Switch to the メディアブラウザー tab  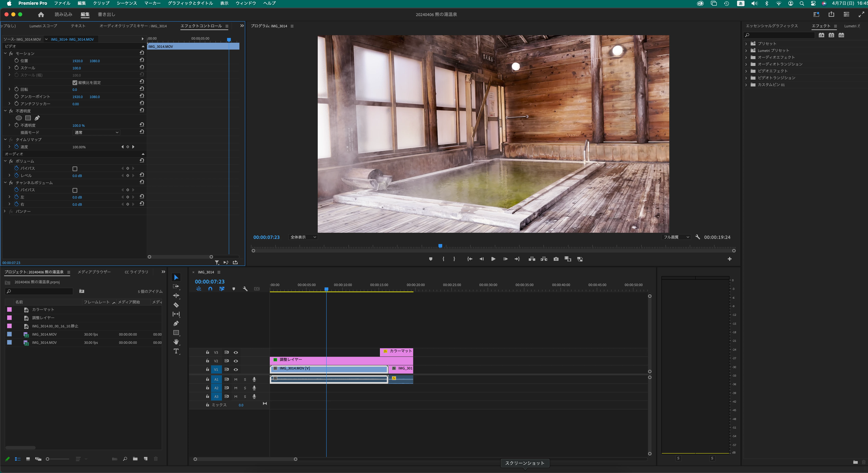click(94, 272)
